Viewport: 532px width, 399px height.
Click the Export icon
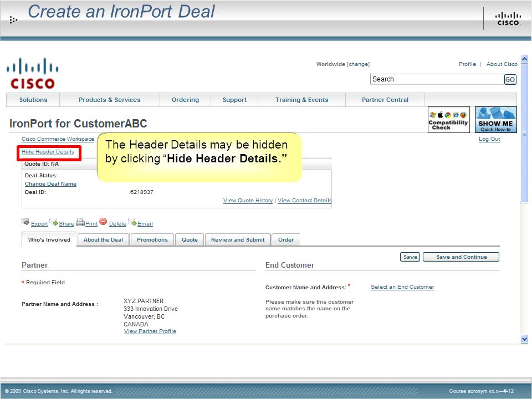(x=25, y=222)
